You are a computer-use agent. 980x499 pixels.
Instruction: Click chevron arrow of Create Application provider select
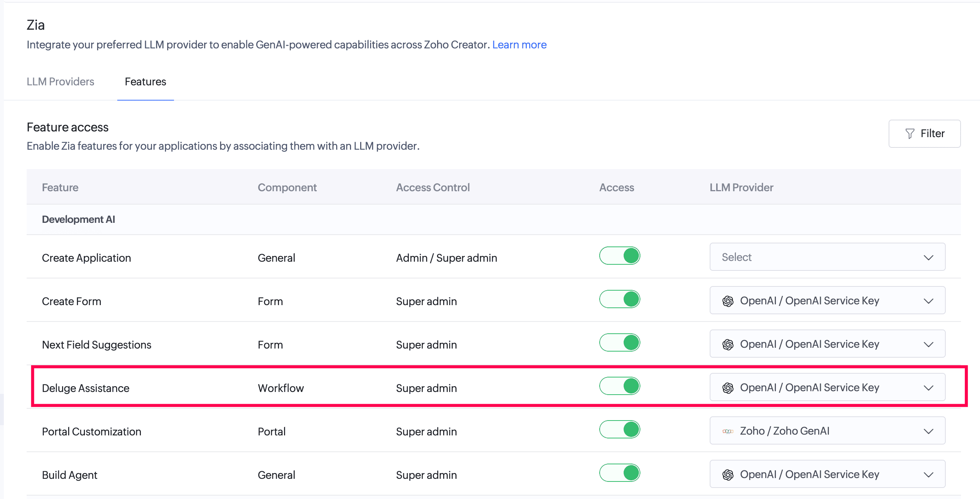(x=929, y=257)
